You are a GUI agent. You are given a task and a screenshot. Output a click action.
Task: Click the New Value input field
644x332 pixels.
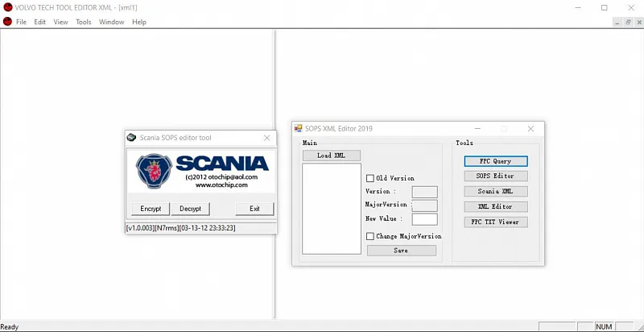click(425, 219)
